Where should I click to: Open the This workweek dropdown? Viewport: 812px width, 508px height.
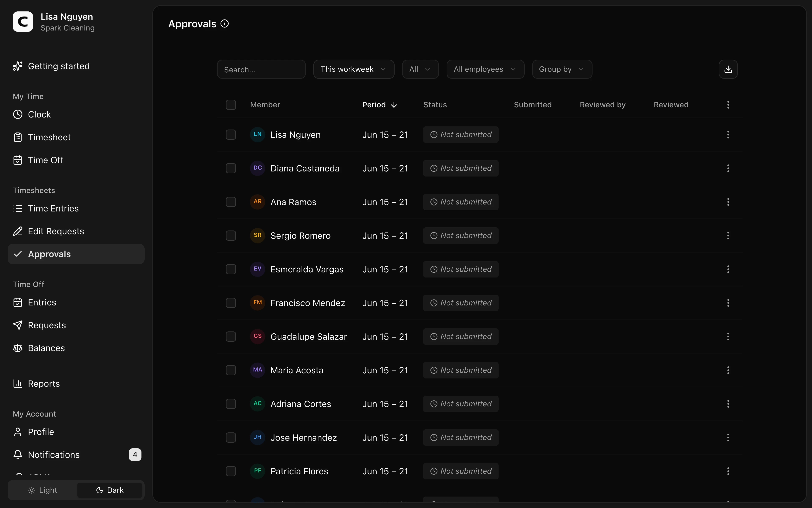(x=354, y=69)
